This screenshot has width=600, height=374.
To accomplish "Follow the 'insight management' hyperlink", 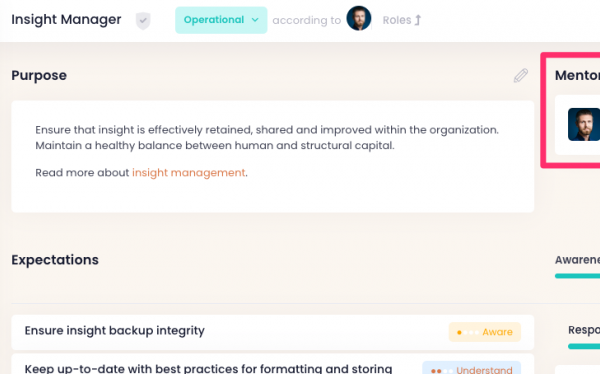I will click(x=189, y=173).
